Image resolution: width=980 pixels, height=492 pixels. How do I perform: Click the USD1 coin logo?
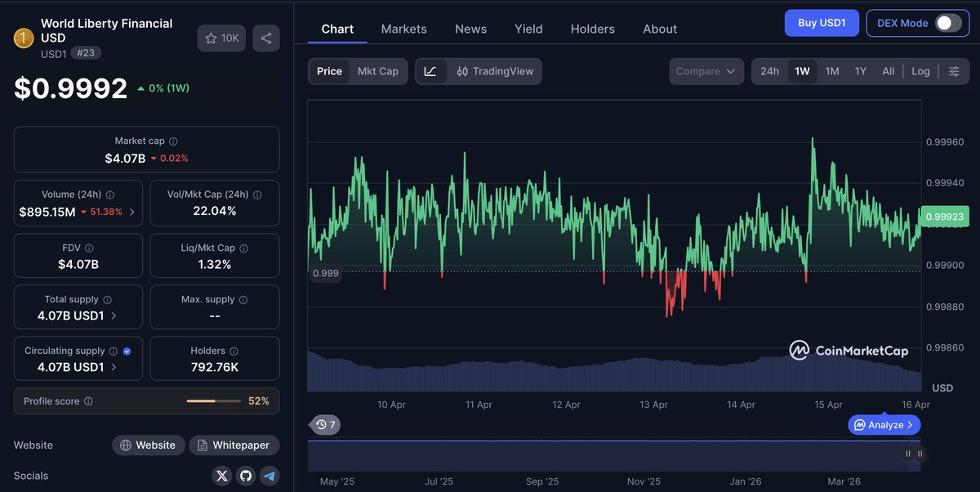[x=24, y=38]
